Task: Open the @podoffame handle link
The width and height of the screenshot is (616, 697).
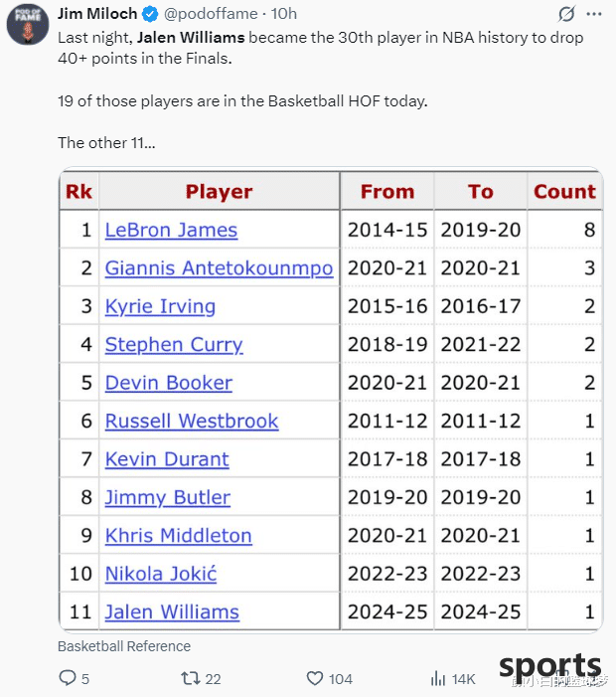Action: pyautogui.click(x=211, y=14)
